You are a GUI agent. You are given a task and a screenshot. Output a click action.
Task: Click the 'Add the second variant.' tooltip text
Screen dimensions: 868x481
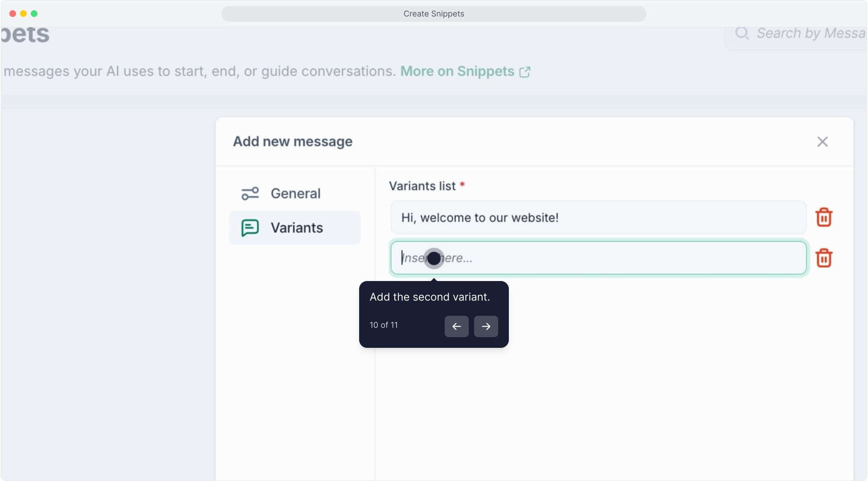pyautogui.click(x=430, y=297)
